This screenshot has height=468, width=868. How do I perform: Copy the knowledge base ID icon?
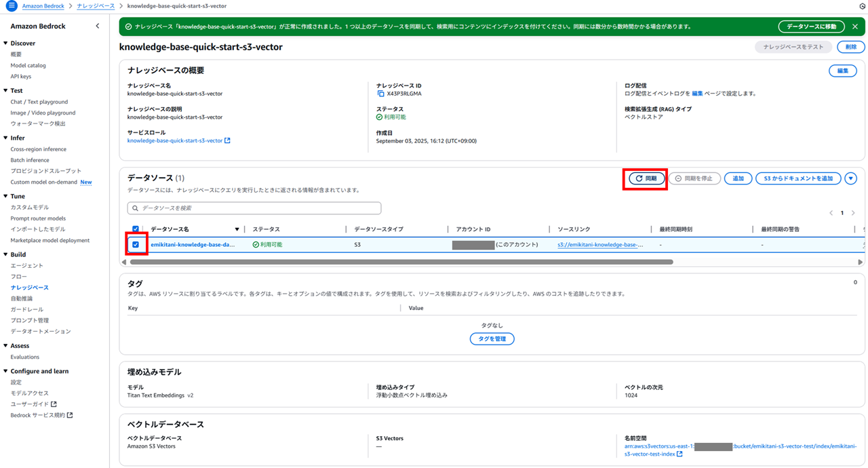[x=380, y=94]
